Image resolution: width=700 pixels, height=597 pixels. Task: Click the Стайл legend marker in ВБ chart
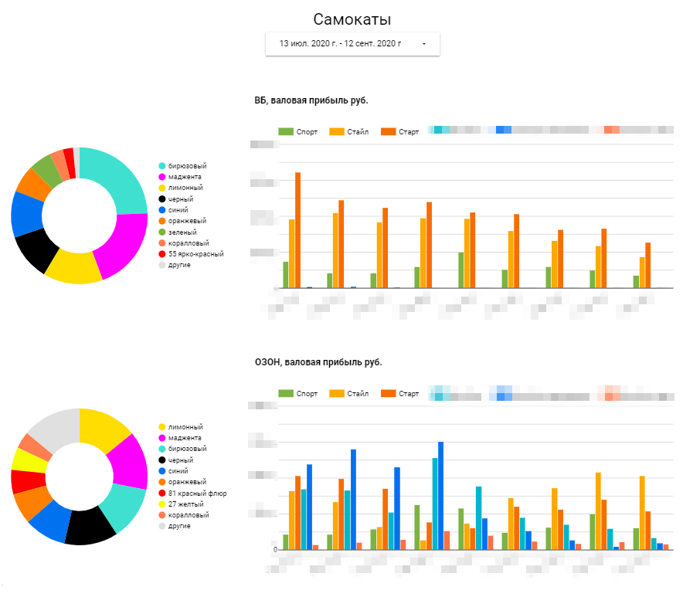click(336, 131)
